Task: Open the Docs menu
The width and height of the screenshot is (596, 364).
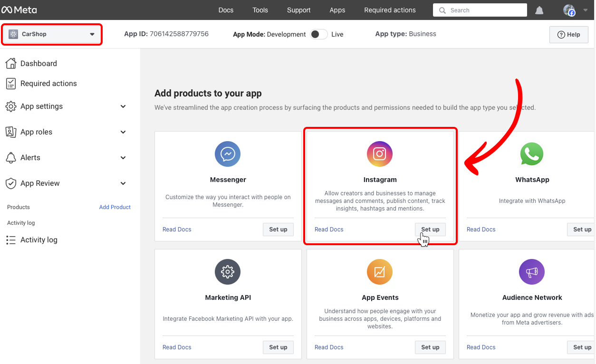Action: tap(226, 10)
